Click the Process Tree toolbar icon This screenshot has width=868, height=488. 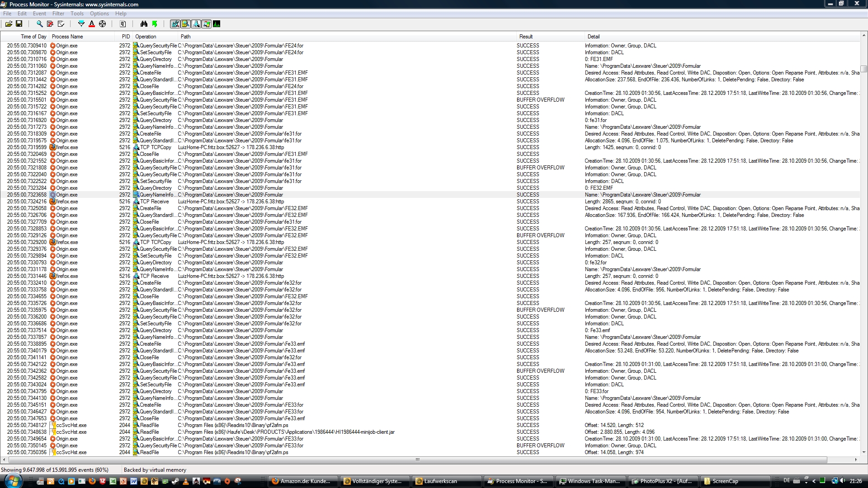click(123, 24)
